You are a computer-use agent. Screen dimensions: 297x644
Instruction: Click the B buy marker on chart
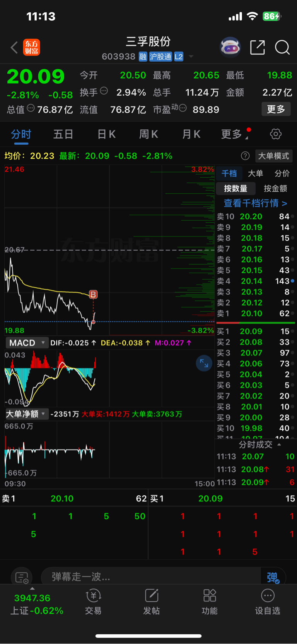pyautogui.click(x=93, y=294)
